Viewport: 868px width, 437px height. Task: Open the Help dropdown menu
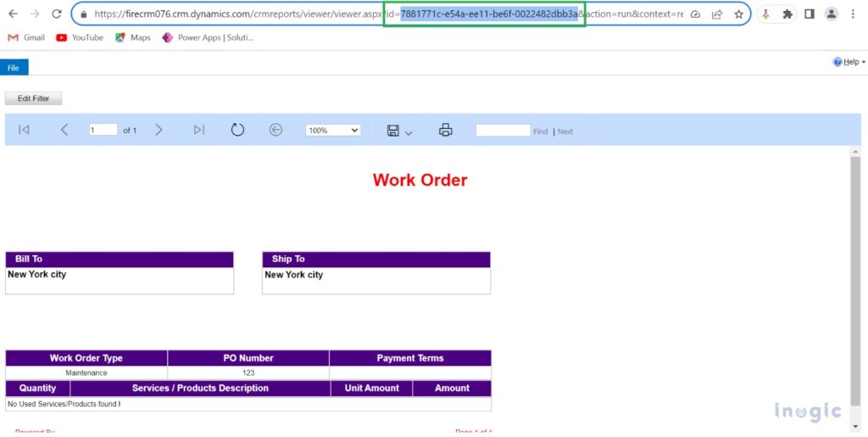coord(849,62)
